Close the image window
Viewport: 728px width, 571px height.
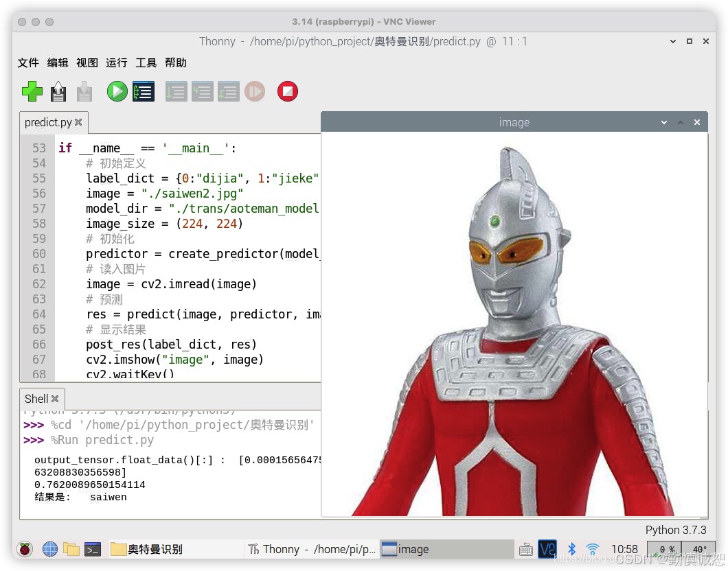point(697,122)
